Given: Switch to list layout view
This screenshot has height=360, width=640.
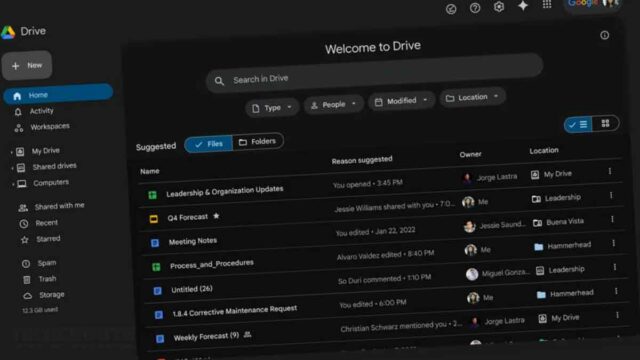Looking at the screenshot, I should pos(578,124).
